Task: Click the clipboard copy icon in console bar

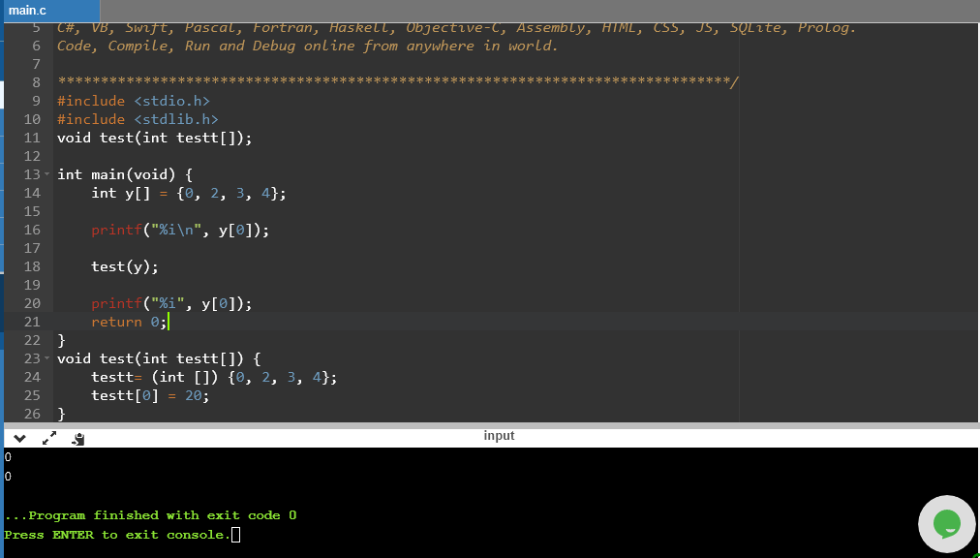Action: coord(78,439)
